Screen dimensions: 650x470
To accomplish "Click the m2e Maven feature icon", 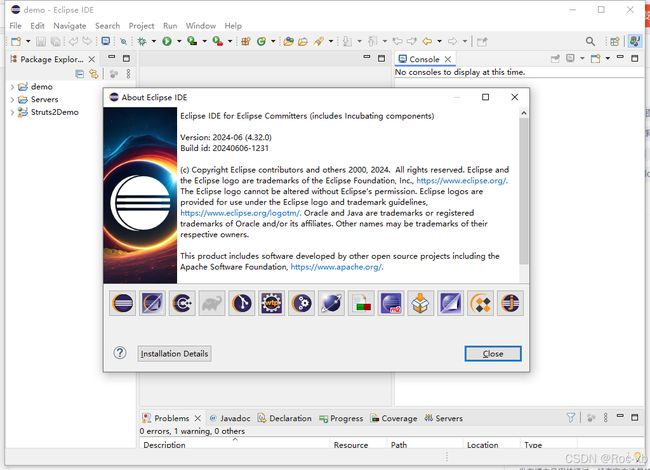I will 391,303.
